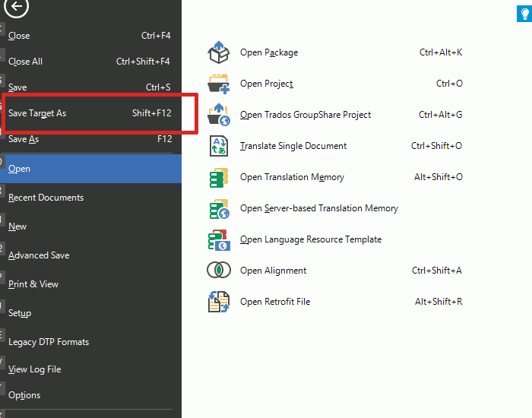This screenshot has width=532, height=418.
Task: Go to Legacy DTP Formats
Action: 49,342
